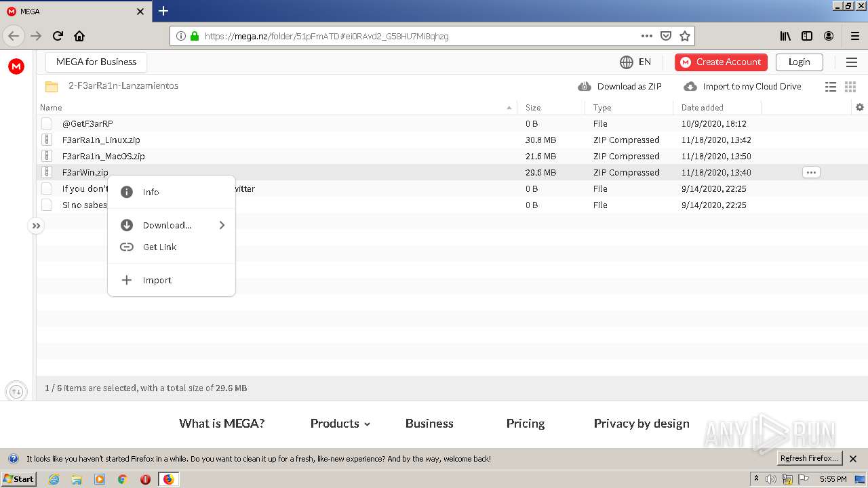Select the F3arRa1n_Linux.zip row
868x488 pixels.
(x=452, y=140)
